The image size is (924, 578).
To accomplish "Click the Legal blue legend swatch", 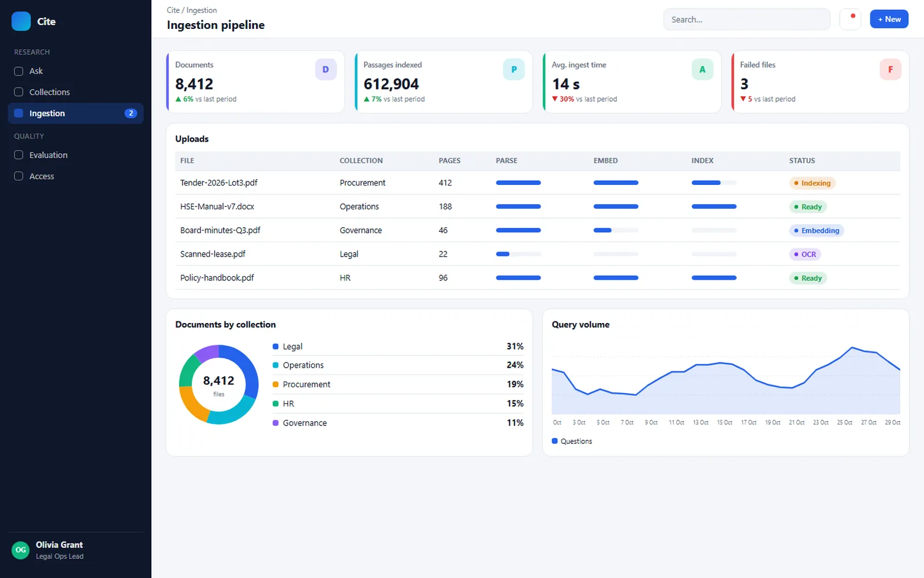I will [275, 346].
